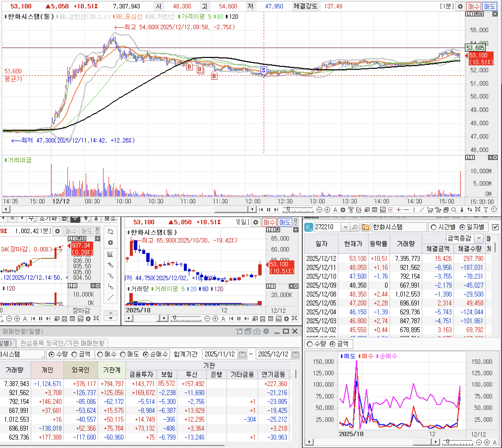Open settings gear of the daily chart header
Screen dimensions: 502x448
click(x=256, y=222)
